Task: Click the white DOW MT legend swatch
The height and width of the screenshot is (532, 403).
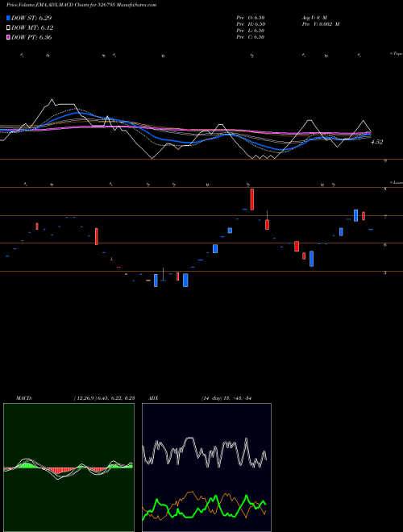Action: click(8, 28)
